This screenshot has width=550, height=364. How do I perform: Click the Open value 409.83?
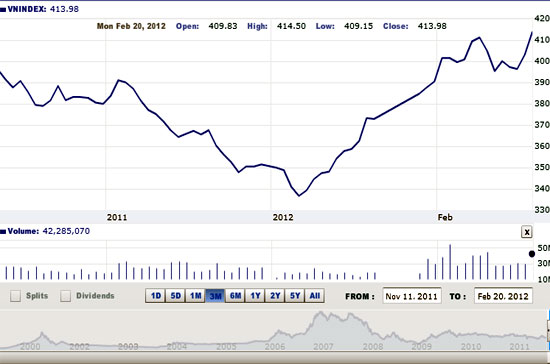pyautogui.click(x=223, y=26)
